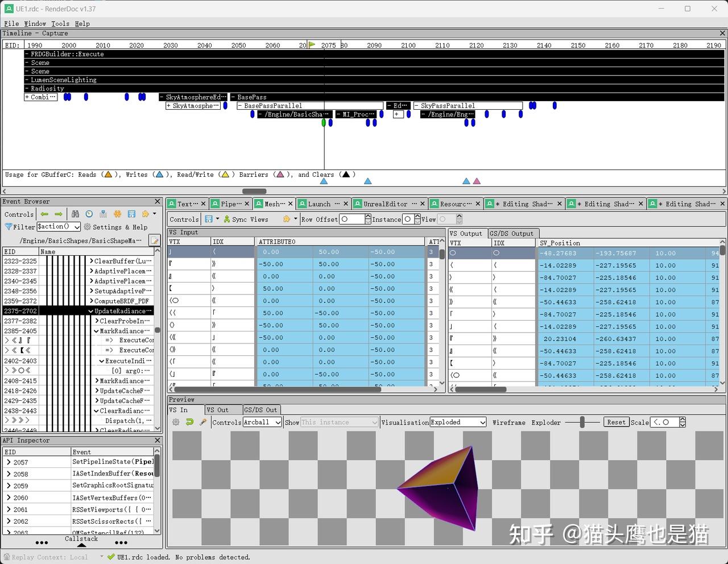Switch to the VS Out tab
The image size is (728, 564).
click(223, 409)
